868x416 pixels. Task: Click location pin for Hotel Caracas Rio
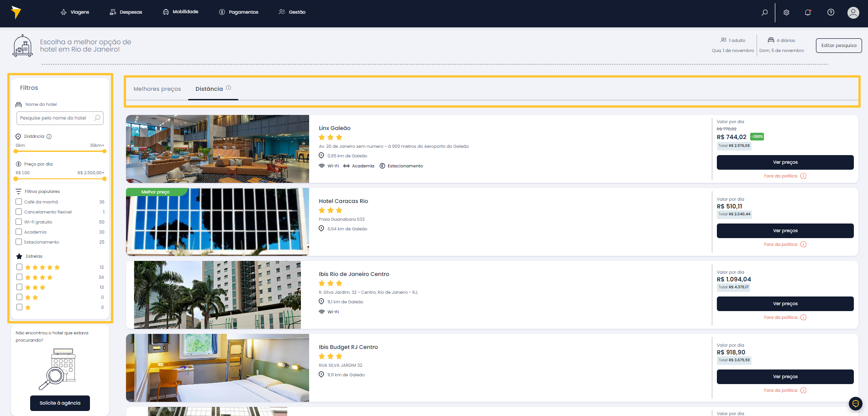pyautogui.click(x=321, y=229)
